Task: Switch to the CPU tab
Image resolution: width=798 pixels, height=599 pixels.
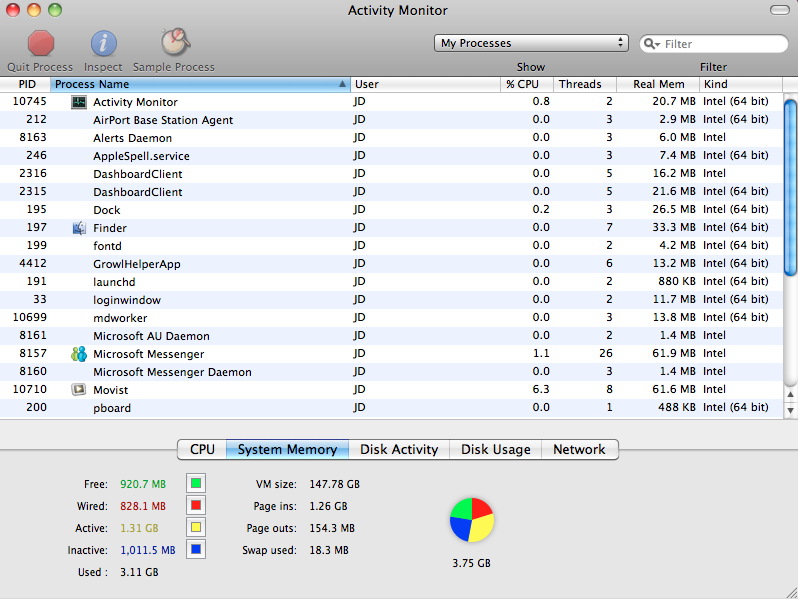Action: coord(202,449)
